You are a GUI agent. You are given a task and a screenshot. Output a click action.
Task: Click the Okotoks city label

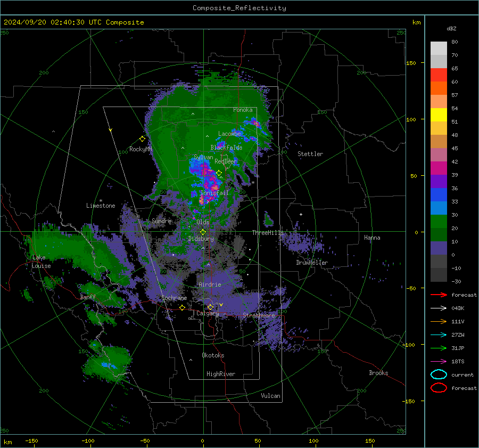point(213,355)
